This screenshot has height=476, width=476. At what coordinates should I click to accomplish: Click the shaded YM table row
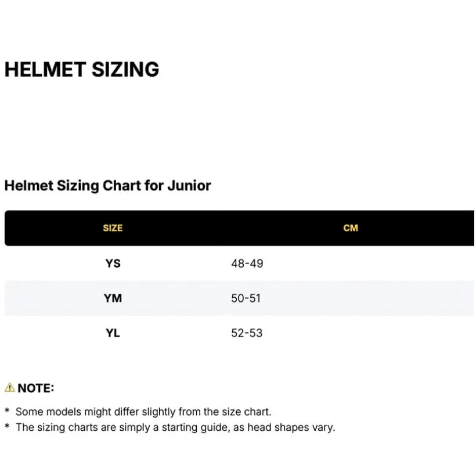tap(239, 298)
